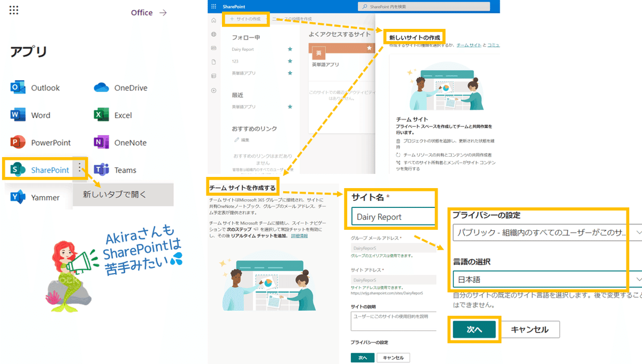Open the lists icon in SharePoint rail
Screen dimensions: 642x364
coord(214,76)
